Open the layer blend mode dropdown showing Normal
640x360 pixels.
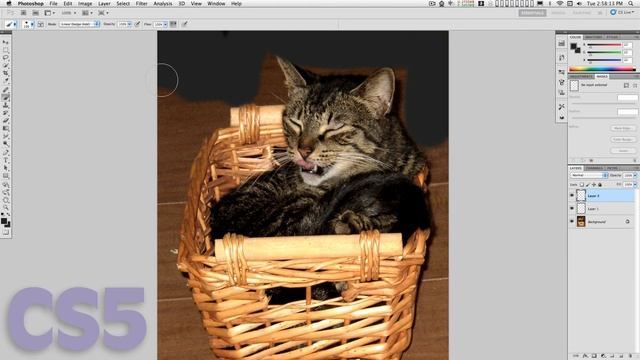click(589, 175)
